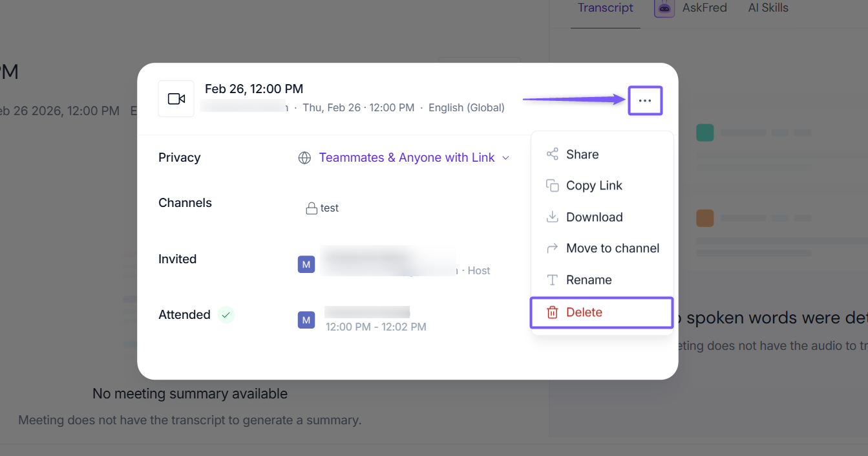Screen dimensions: 868x456
Task: Click the video camera meeting icon
Action: (176, 99)
